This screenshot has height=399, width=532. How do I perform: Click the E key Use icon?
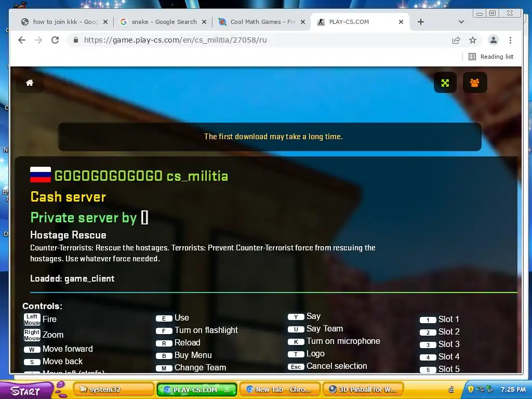click(164, 318)
